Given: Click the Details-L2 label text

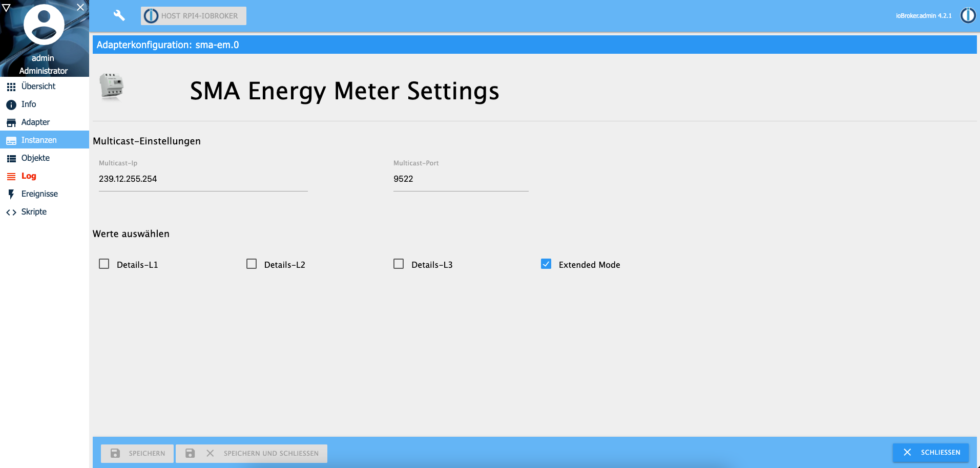Looking at the screenshot, I should coord(285,265).
